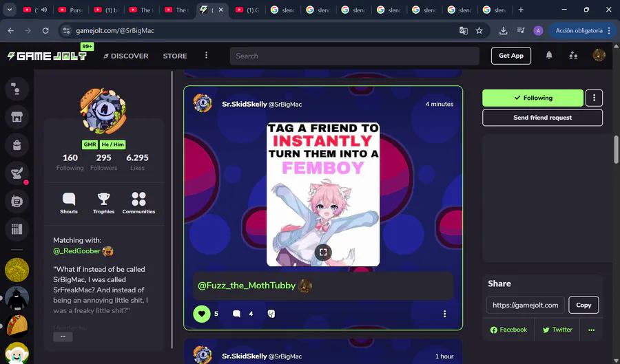Go back in browser history
This screenshot has width=620, height=364.
[x=10, y=30]
